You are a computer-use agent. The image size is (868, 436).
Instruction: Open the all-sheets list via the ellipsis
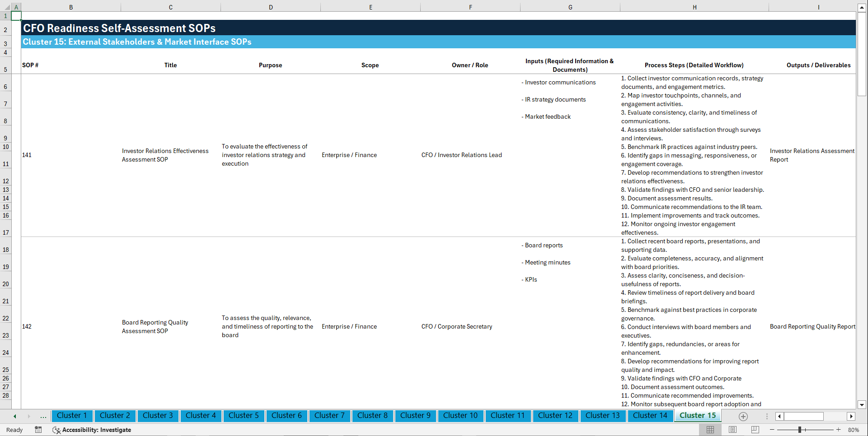[x=43, y=416]
